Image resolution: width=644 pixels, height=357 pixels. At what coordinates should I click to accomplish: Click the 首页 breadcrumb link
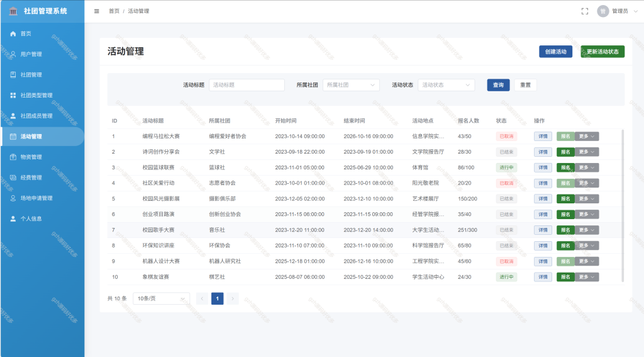click(x=114, y=11)
